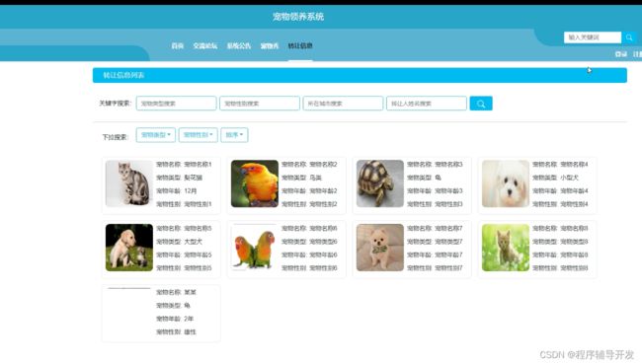
Task: Click the 宠物名称4 name text
Action: [574, 165]
